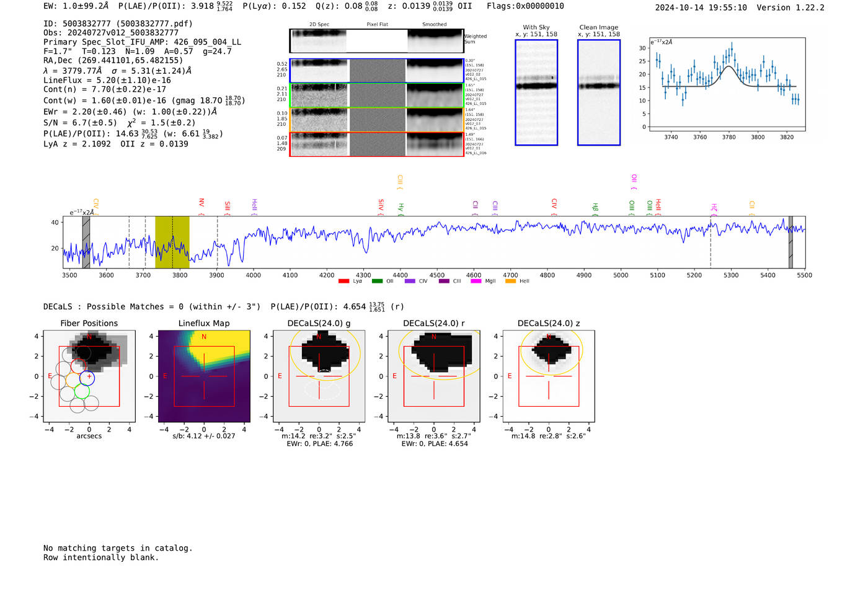Open the Fiber Positions panel

[89, 376]
